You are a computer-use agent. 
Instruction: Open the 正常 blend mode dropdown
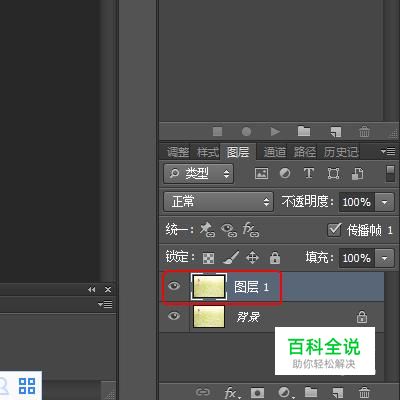(218, 201)
